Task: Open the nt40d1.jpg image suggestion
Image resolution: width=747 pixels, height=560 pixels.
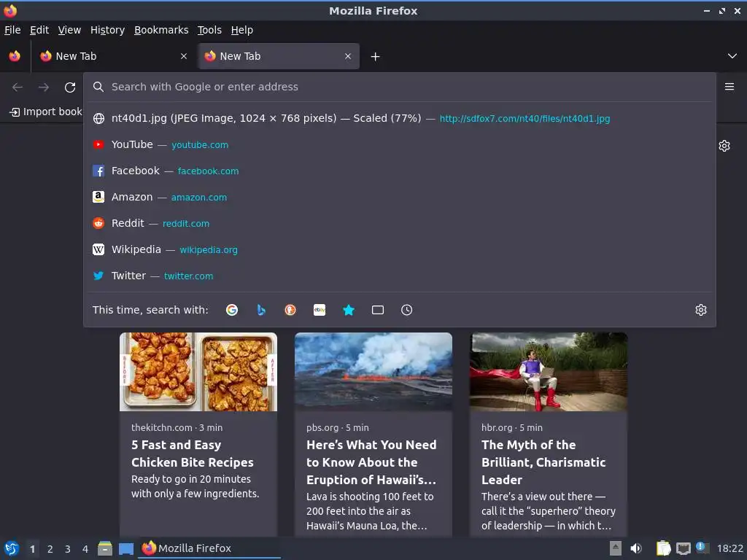Action: point(400,119)
